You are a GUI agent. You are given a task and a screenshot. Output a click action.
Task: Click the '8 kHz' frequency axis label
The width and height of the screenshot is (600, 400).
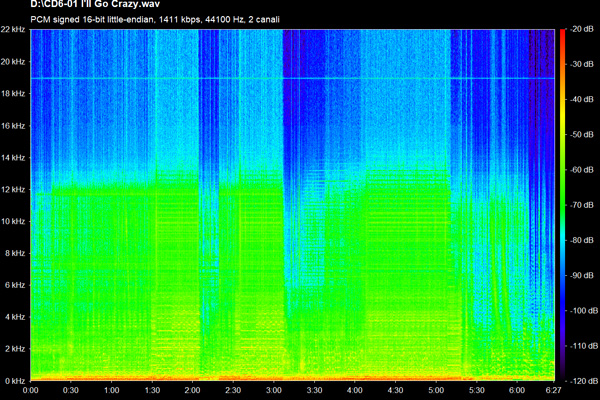click(15, 253)
